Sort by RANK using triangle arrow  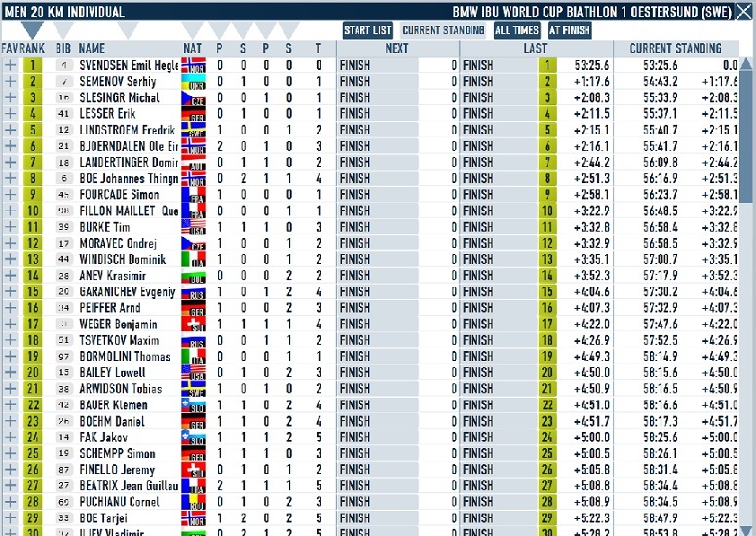(32, 30)
